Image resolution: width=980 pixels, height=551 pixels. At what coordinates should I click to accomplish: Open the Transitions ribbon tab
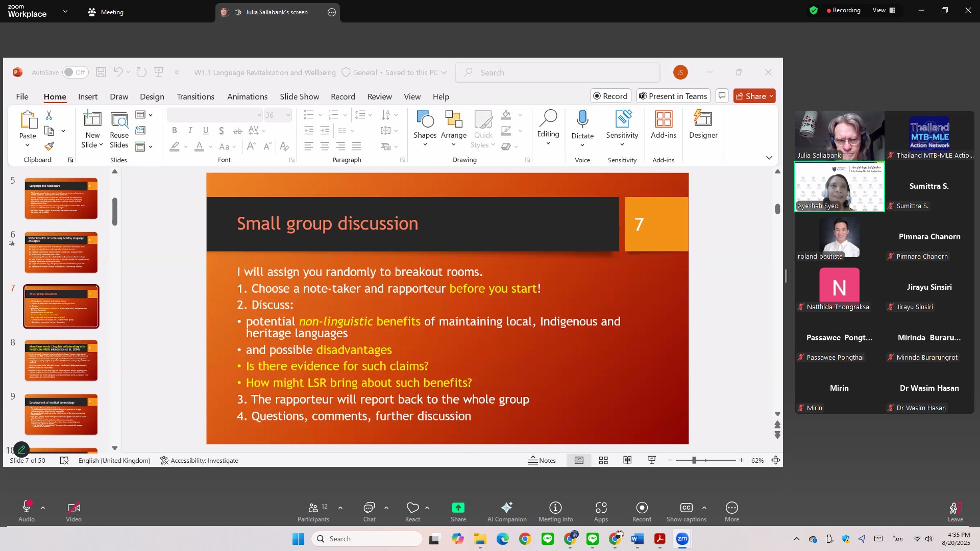coord(195,96)
